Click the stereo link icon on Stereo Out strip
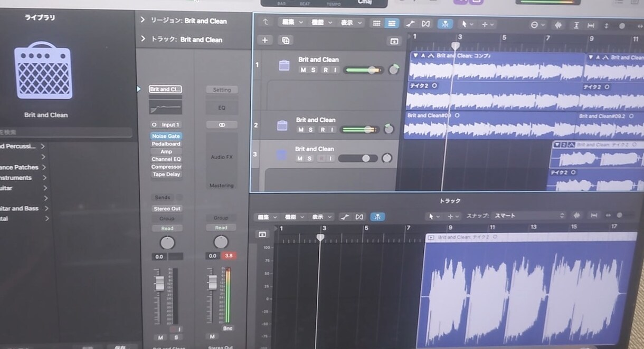644x349 pixels. (221, 125)
